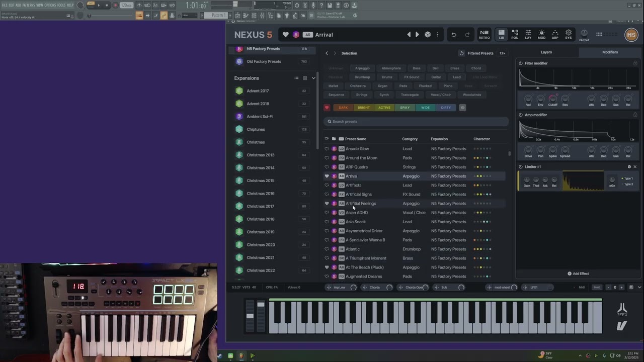Redo the last Nexus change
Viewport: 644px width, 362px height.
coord(467,35)
